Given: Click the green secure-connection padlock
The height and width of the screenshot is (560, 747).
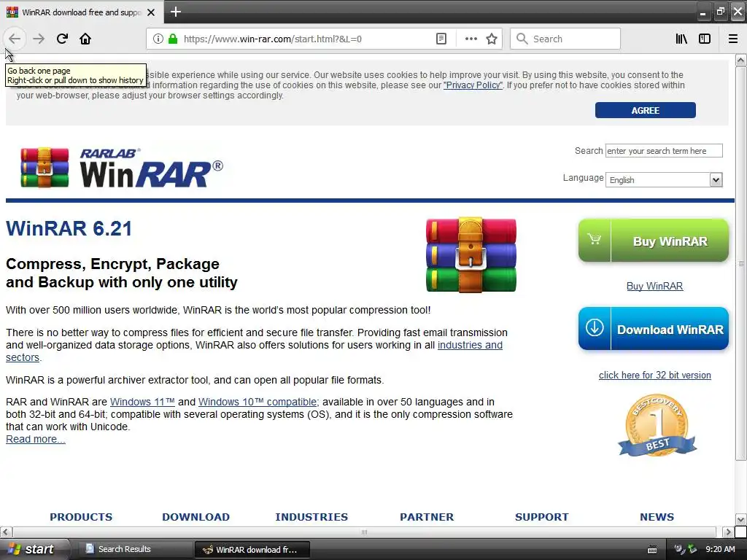Looking at the screenshot, I should click(173, 39).
